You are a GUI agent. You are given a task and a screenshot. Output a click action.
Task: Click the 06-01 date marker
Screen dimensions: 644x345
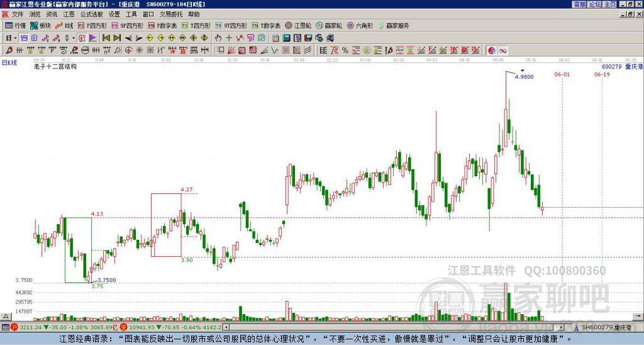click(x=562, y=74)
